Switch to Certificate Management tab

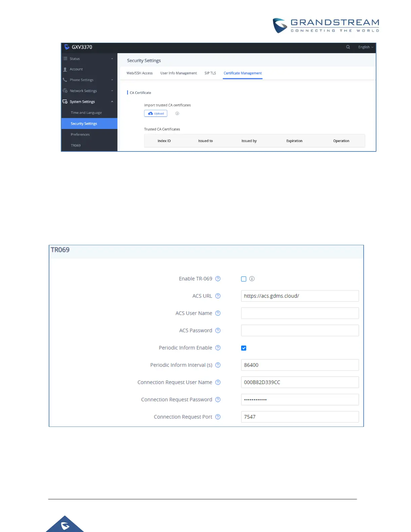[x=243, y=73]
